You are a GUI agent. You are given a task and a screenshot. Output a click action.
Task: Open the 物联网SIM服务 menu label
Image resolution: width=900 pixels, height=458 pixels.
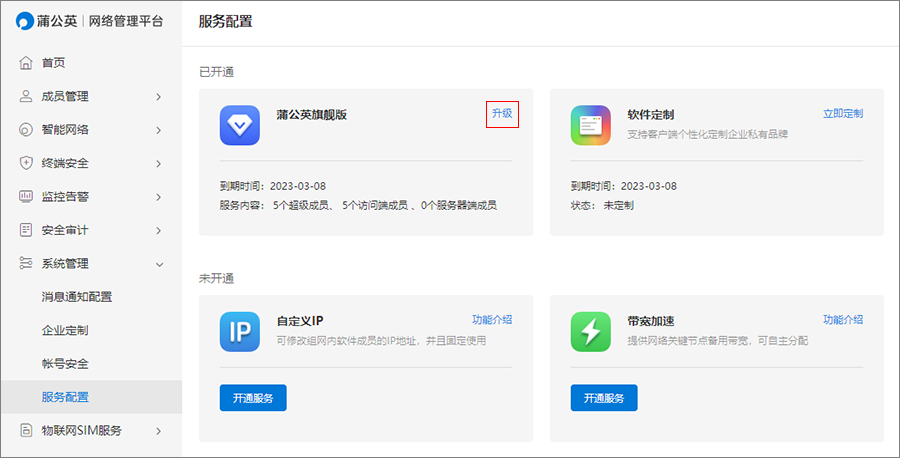pyautogui.click(x=82, y=430)
